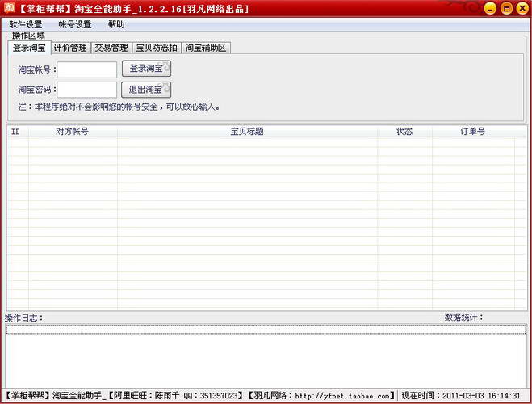Select the 交易管理 tab
This screenshot has width=532, height=404.
coord(110,48)
